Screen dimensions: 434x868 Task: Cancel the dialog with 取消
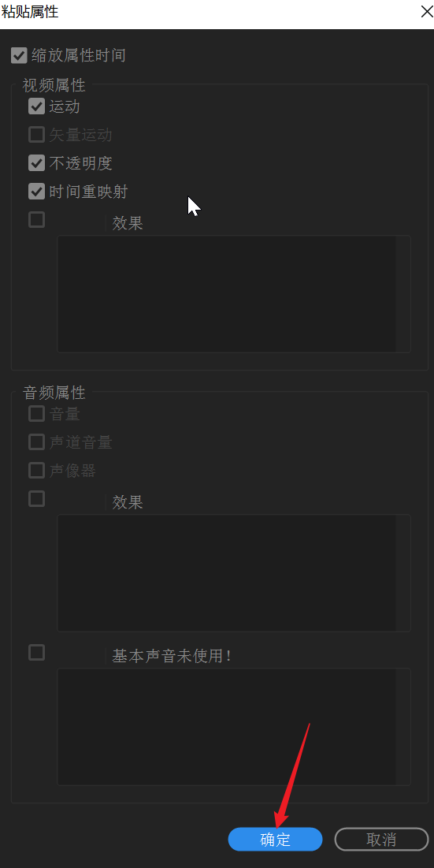(381, 839)
